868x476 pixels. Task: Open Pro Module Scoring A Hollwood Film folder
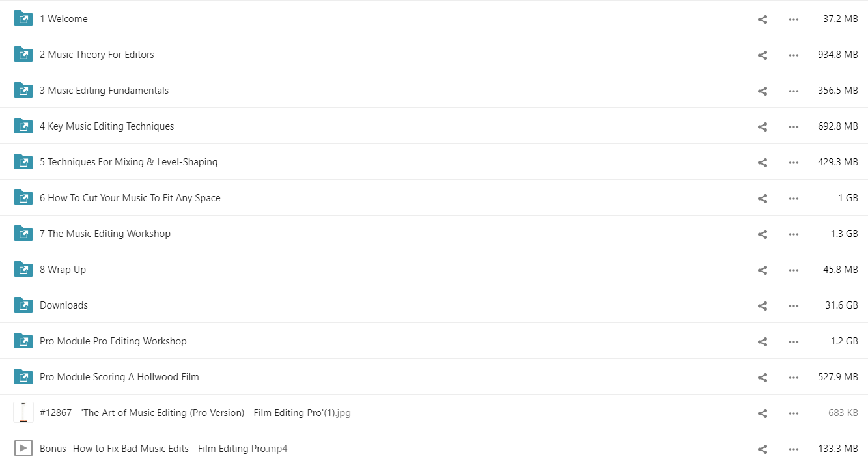pyautogui.click(x=119, y=377)
